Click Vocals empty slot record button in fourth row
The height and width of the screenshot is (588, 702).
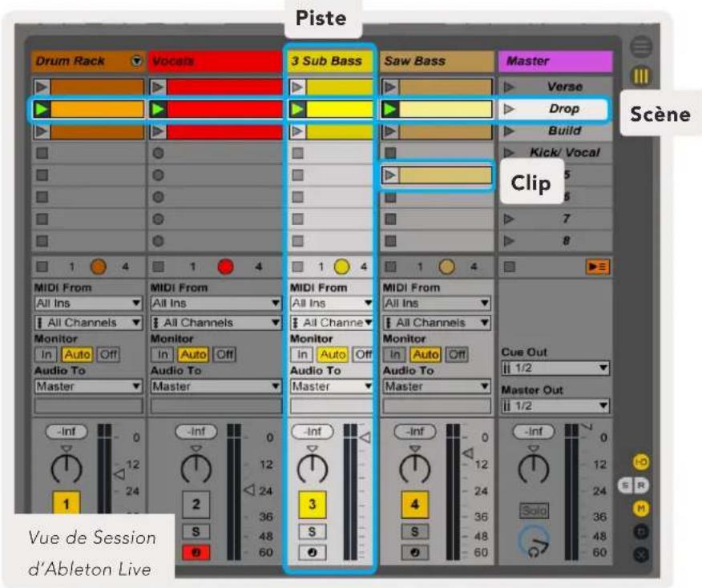(158, 153)
